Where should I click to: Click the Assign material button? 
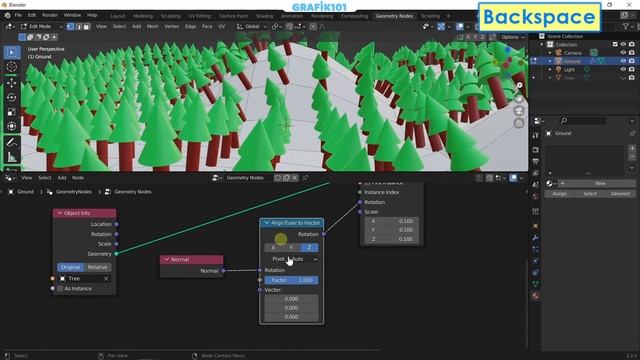(x=560, y=194)
